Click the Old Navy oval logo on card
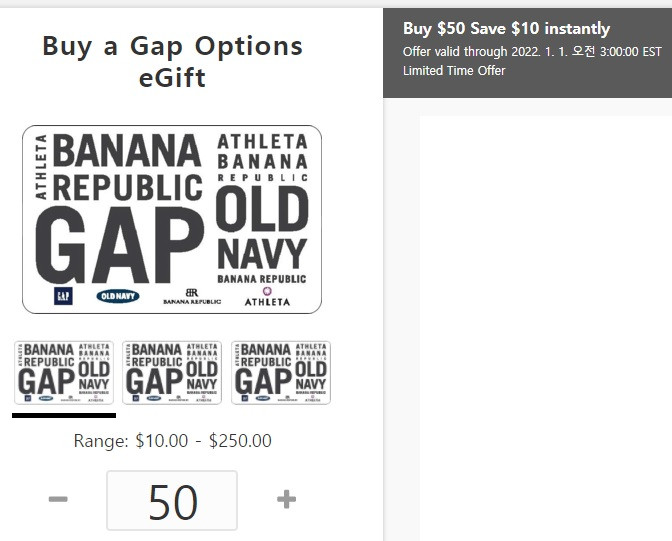Image resolution: width=672 pixels, height=541 pixels. click(x=118, y=296)
